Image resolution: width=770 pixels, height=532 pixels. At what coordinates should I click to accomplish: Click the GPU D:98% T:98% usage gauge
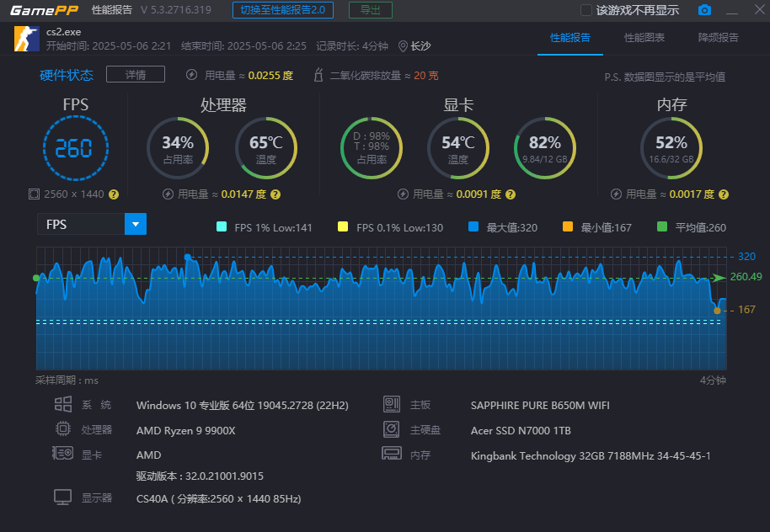click(x=372, y=147)
